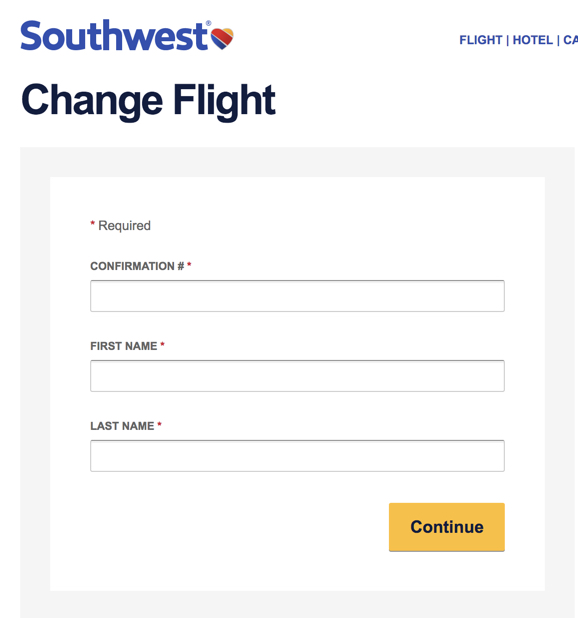
Task: Click the yellow Continue button
Action: (446, 527)
